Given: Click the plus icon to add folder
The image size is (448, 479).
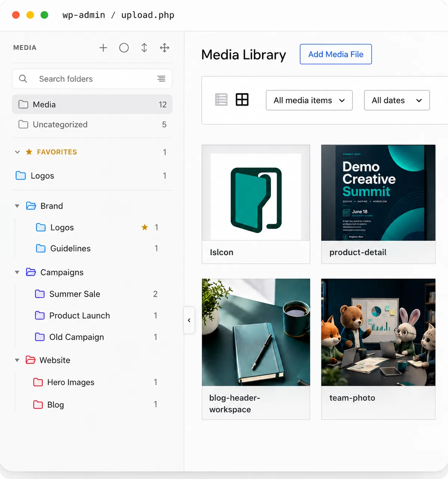Looking at the screenshot, I should click(103, 48).
